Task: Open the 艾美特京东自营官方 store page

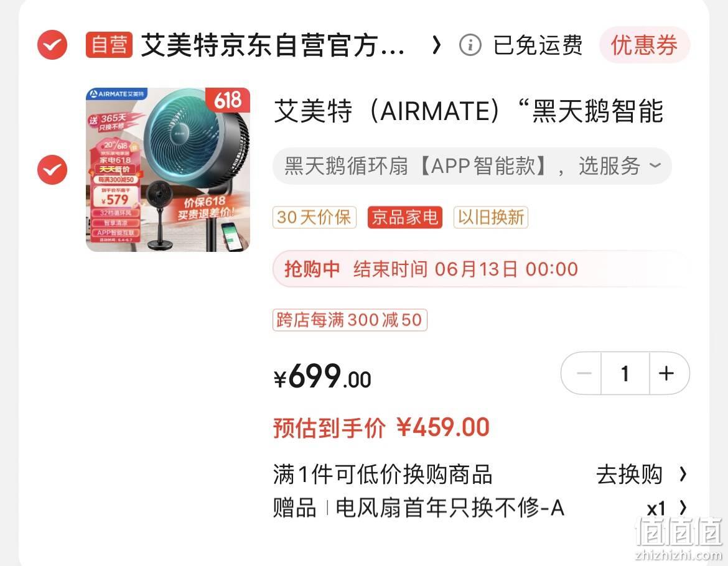Action: (x=272, y=45)
